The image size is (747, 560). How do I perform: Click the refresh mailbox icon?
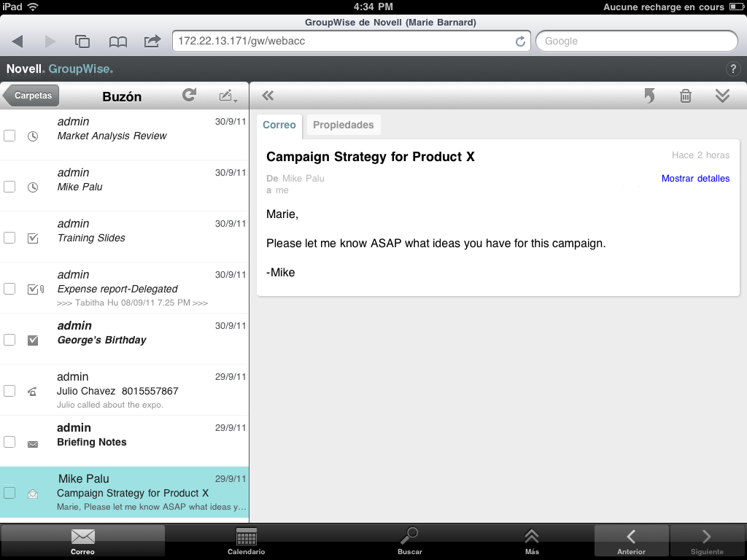pos(189,96)
